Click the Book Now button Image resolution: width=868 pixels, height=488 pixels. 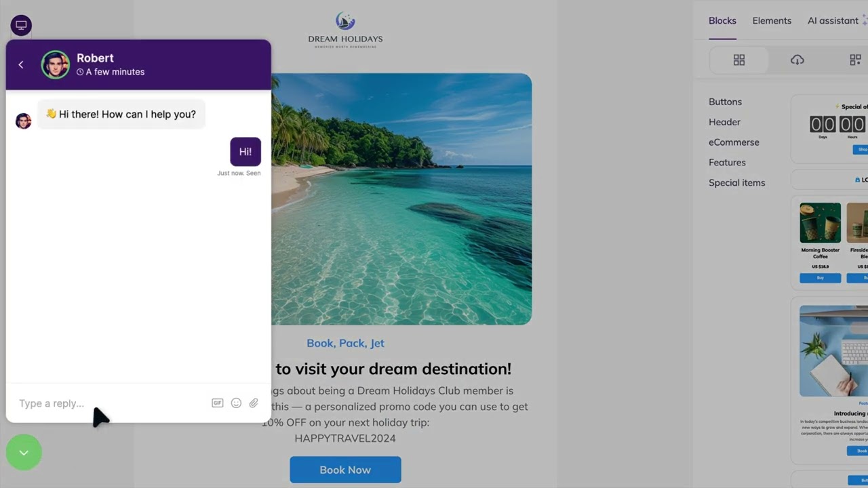click(345, 470)
